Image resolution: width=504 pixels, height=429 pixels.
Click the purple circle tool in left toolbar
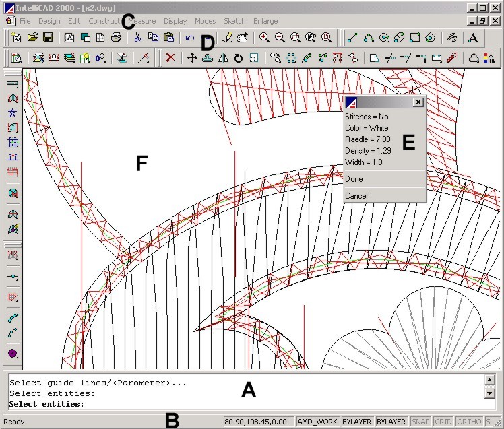point(12,353)
